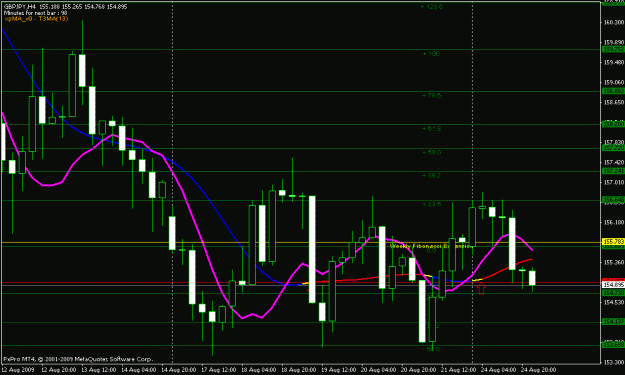Click the '19 Aug 12:00' time axis label
The image size is (625, 375).
pos(339,370)
